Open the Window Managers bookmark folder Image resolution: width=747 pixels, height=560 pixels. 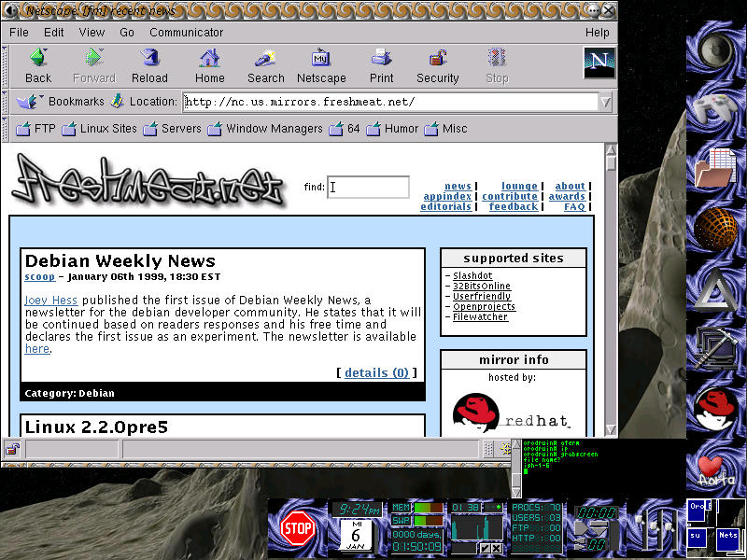265,129
